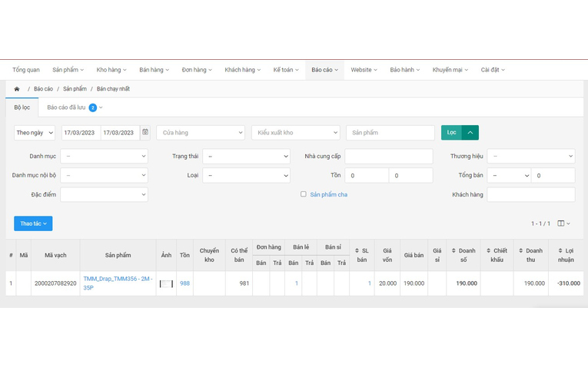Open the Cài đặt menu
The width and height of the screenshot is (588, 367).
click(x=493, y=70)
